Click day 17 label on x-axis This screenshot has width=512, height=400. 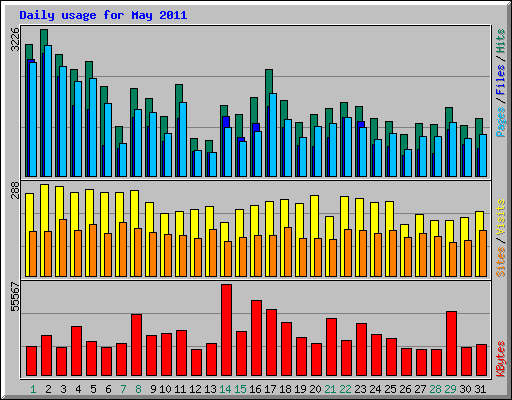[270, 389]
